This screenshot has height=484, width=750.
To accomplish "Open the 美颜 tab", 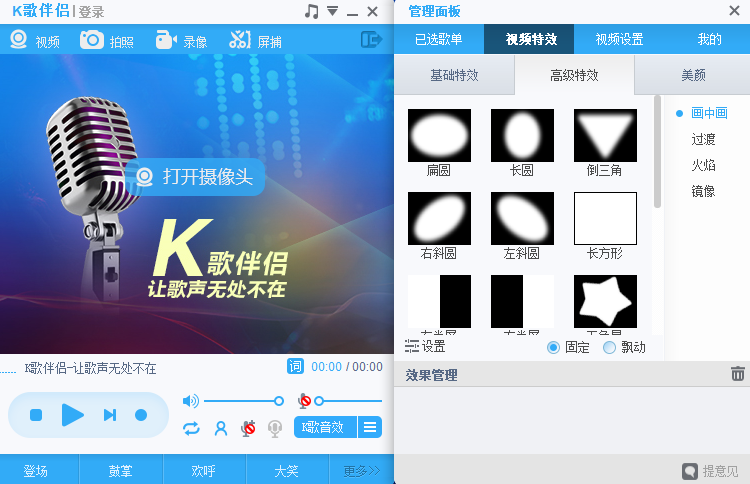I will click(692, 75).
